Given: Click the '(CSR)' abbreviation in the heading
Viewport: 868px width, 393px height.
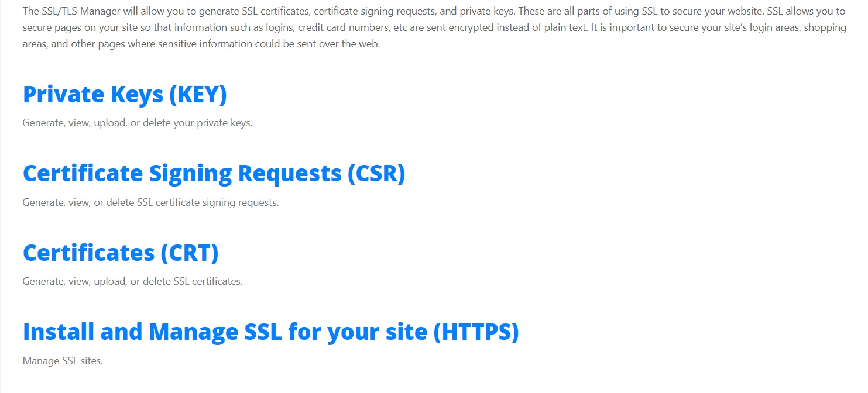Looking at the screenshot, I should point(376,174).
